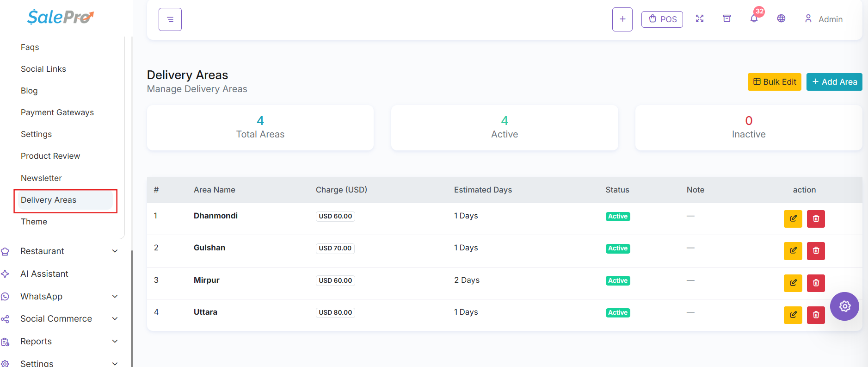The width and height of the screenshot is (868, 367).
Task: Go to Social Links page
Action: coord(43,69)
